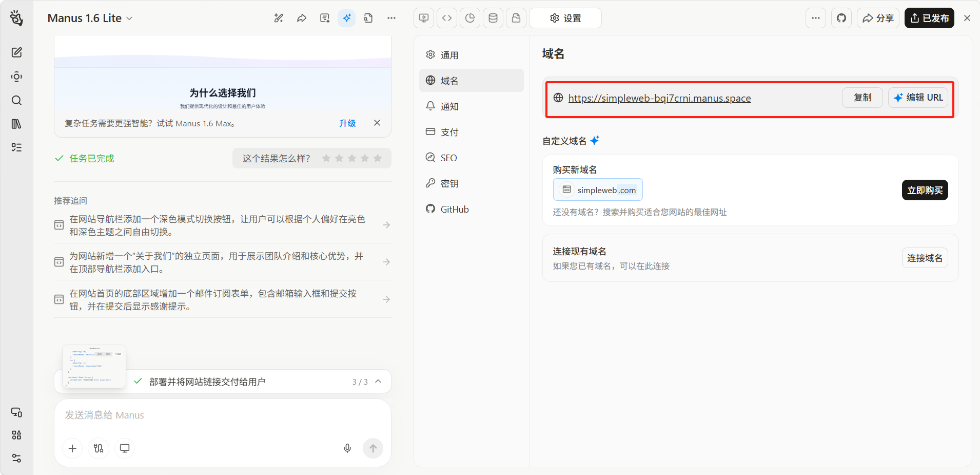This screenshot has height=475, width=980.
Task: Click the 发送消息给 Manus message box
Action: [x=223, y=415]
